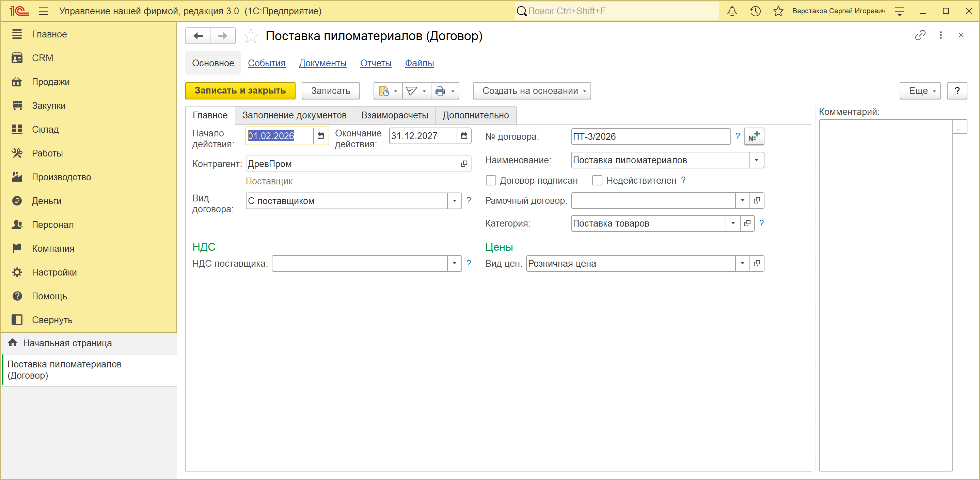The width and height of the screenshot is (980, 480).
Task: Open the Настройки section
Action: 54,272
